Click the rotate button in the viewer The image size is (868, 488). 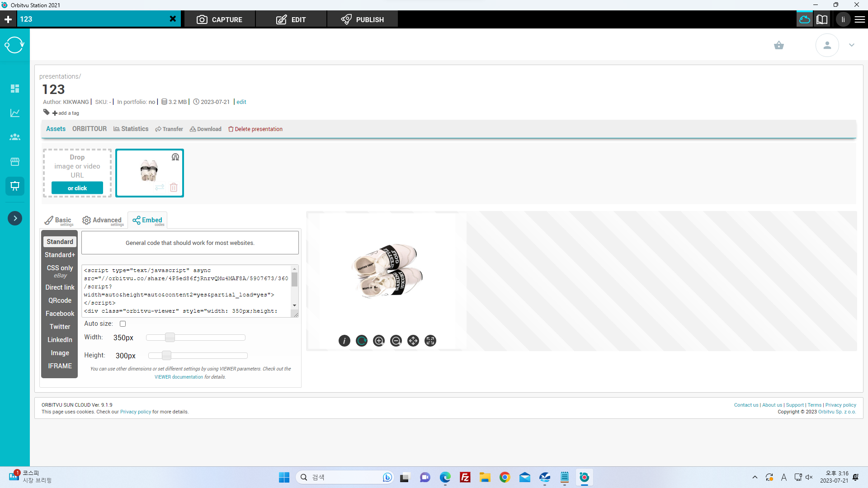point(362,341)
